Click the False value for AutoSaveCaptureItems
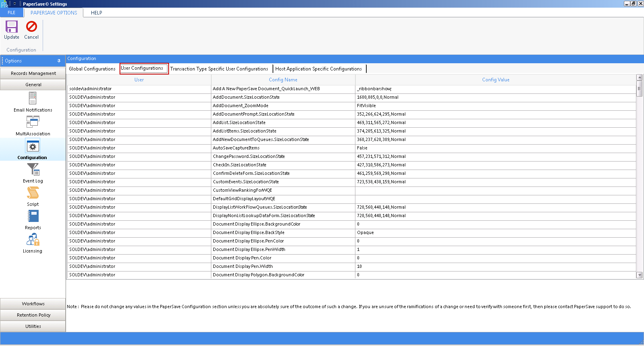Screen dimensions: 644x346 click(495, 148)
